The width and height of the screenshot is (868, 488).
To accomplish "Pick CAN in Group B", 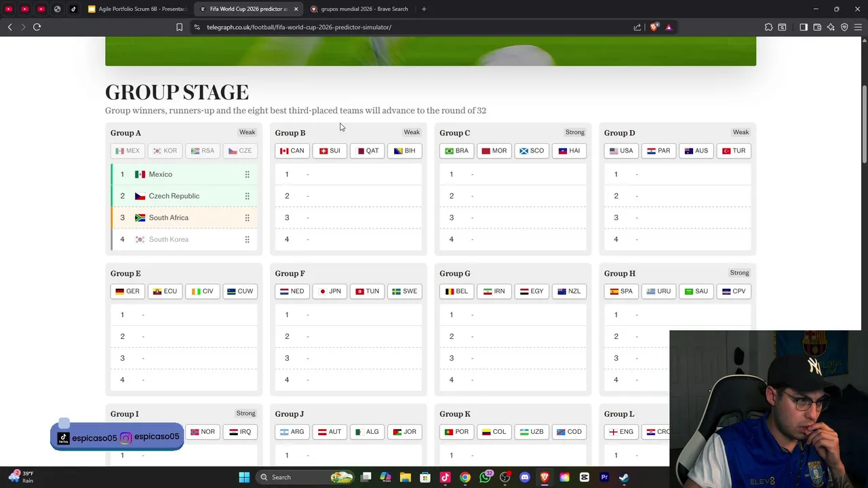I will 292,150.
